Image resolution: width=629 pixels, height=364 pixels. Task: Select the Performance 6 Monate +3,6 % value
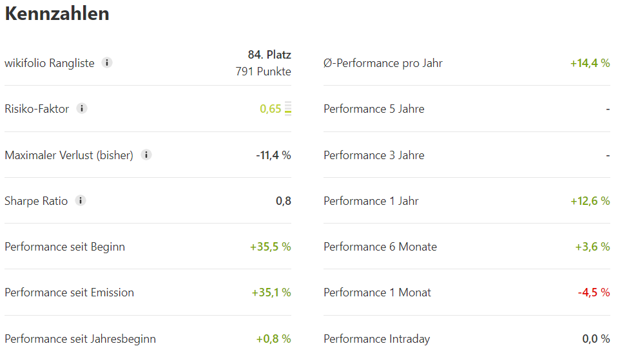pyautogui.click(x=592, y=247)
